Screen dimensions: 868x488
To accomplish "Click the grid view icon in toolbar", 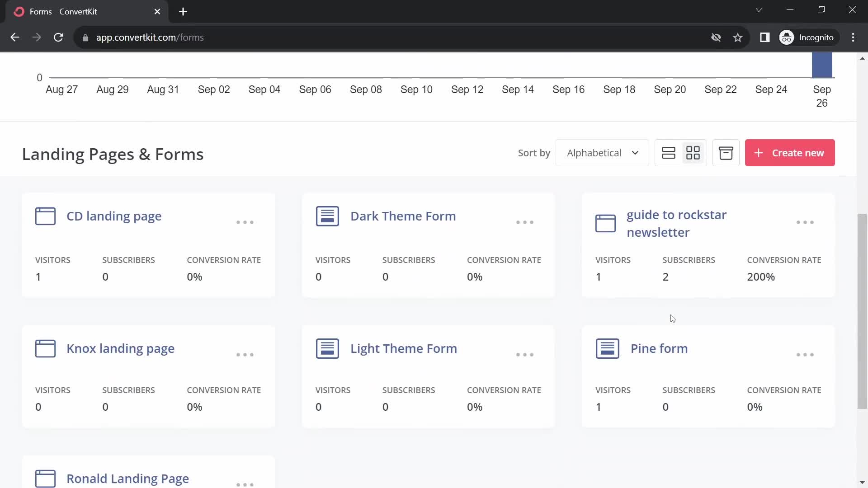I will [693, 153].
